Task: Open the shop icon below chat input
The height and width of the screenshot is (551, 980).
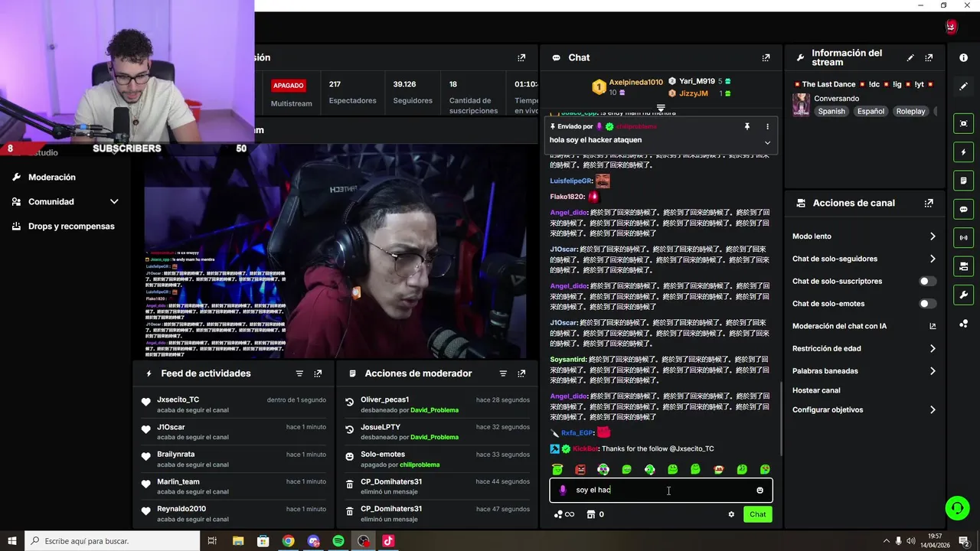Action: (x=590, y=514)
